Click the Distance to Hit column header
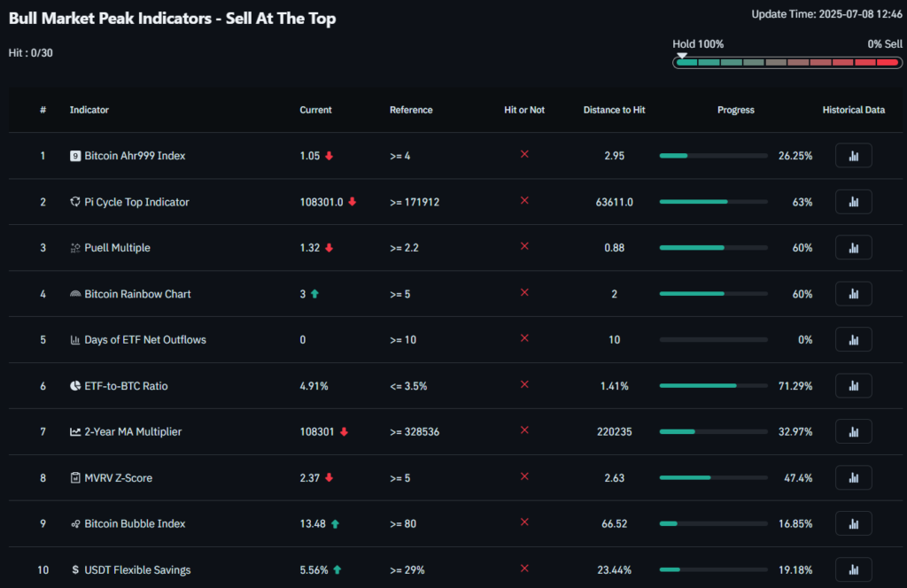This screenshot has width=907, height=588. point(614,110)
